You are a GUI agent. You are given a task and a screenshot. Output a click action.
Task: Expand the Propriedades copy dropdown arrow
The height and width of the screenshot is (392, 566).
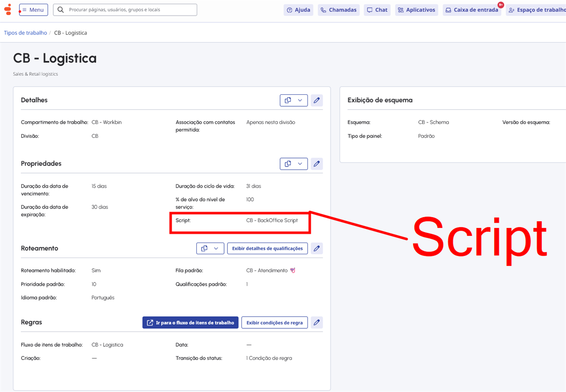point(300,164)
